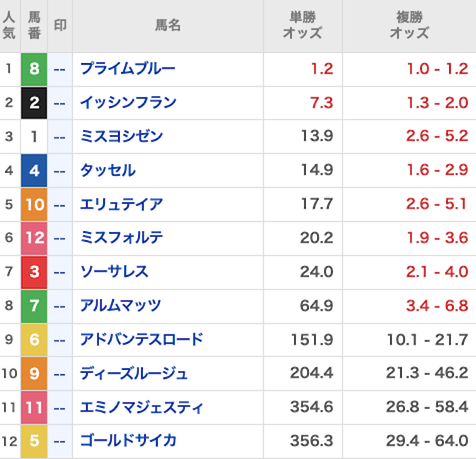Open the mark selector for ミスフォルテ

60,238
